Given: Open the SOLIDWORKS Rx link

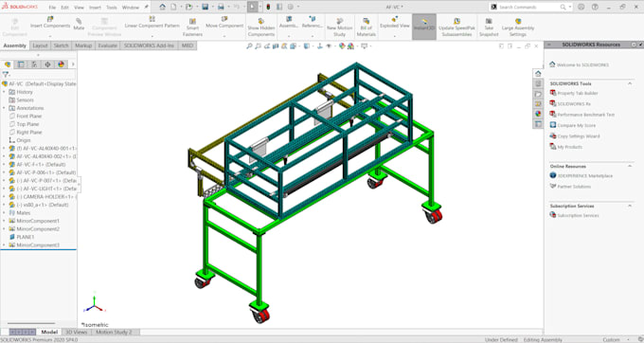Looking at the screenshot, I should coord(573,104).
